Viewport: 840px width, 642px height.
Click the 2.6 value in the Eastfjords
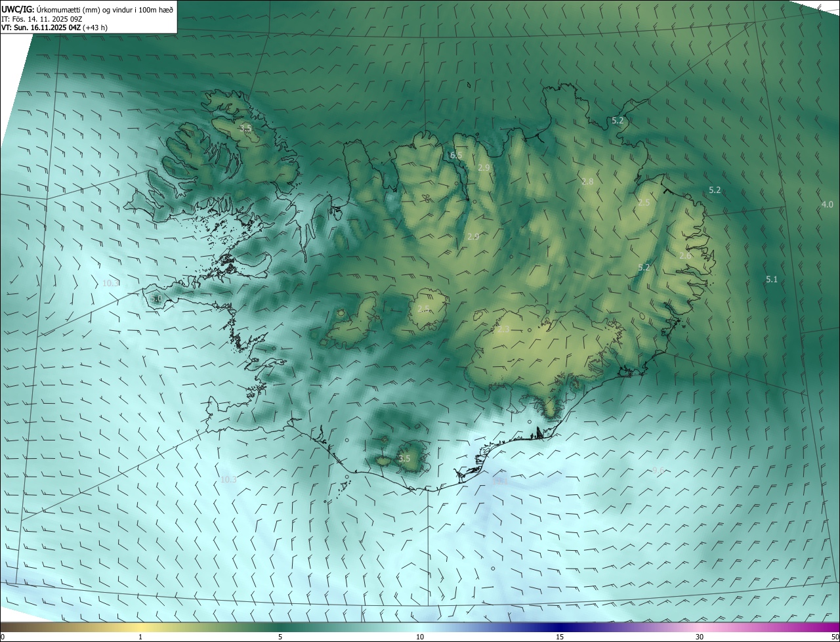tap(684, 255)
